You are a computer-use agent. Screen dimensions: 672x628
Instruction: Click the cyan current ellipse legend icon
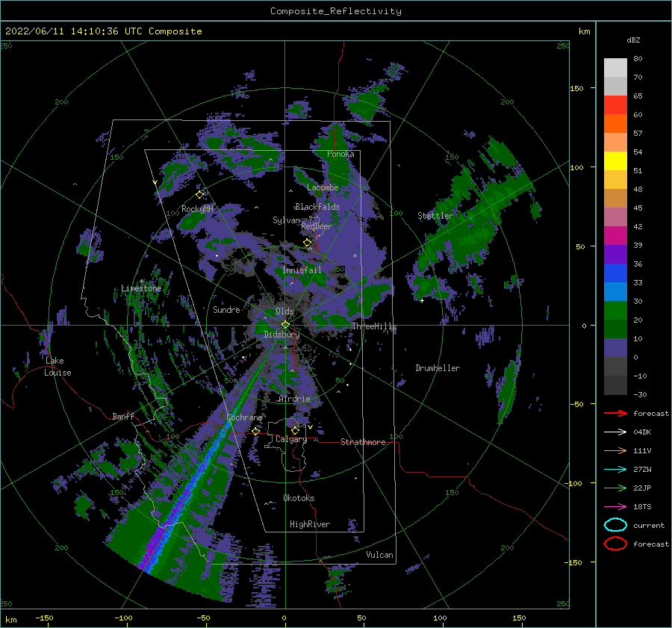(x=615, y=525)
